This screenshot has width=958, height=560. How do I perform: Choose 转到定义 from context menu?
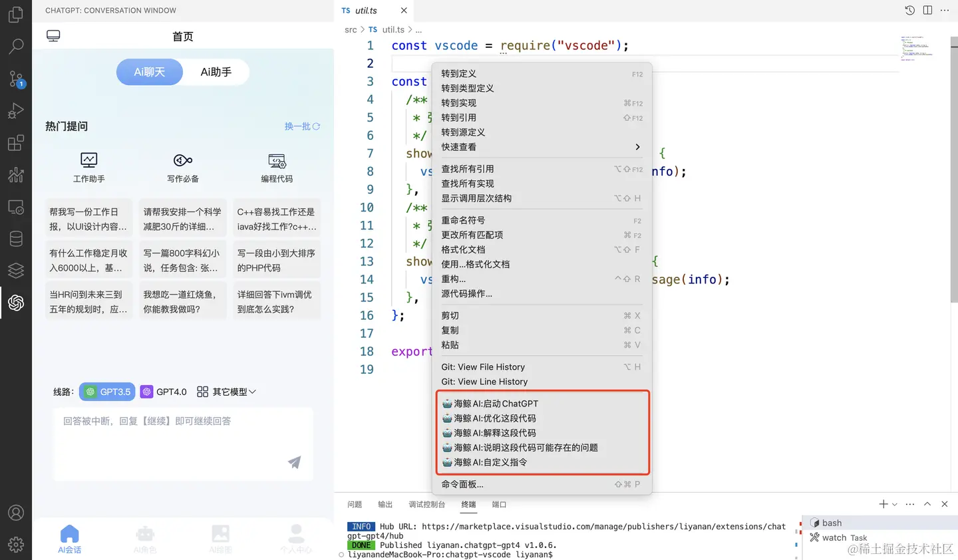pos(542,74)
